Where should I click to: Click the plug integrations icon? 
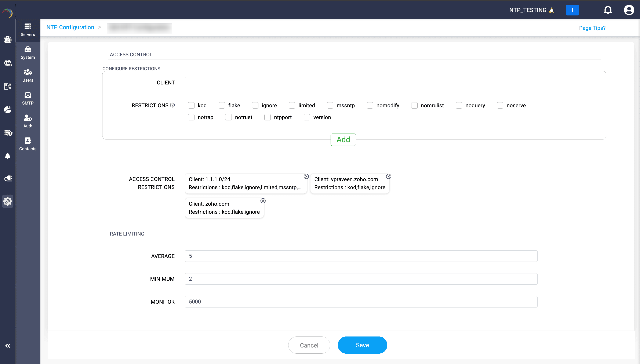pyautogui.click(x=8, y=178)
